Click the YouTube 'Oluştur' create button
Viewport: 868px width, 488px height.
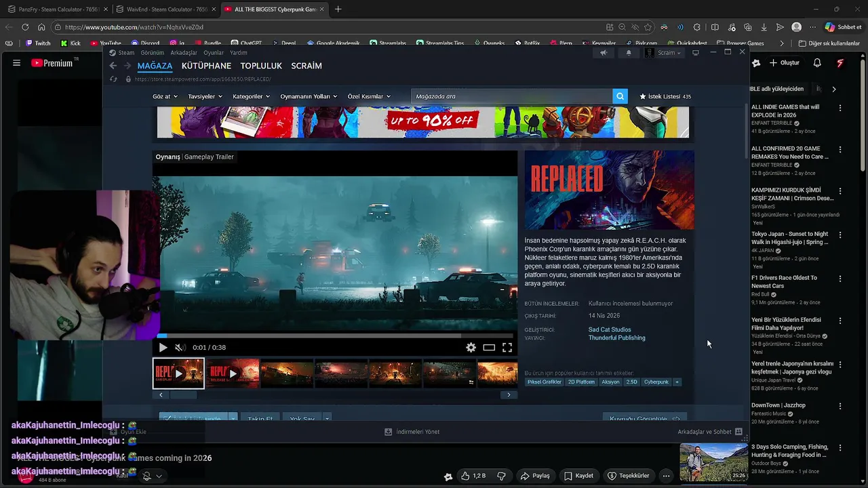pyautogui.click(x=784, y=63)
